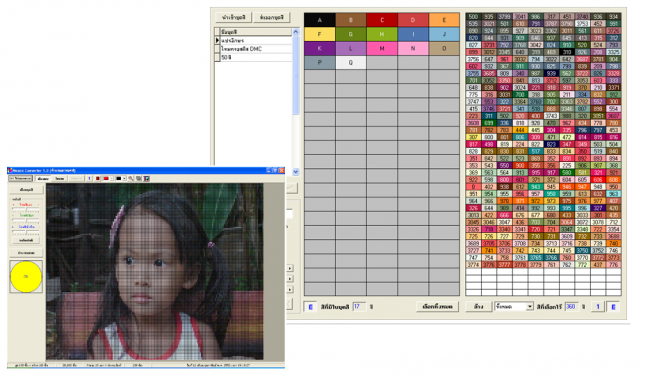Select the white swatch labeled Q

pos(351,63)
